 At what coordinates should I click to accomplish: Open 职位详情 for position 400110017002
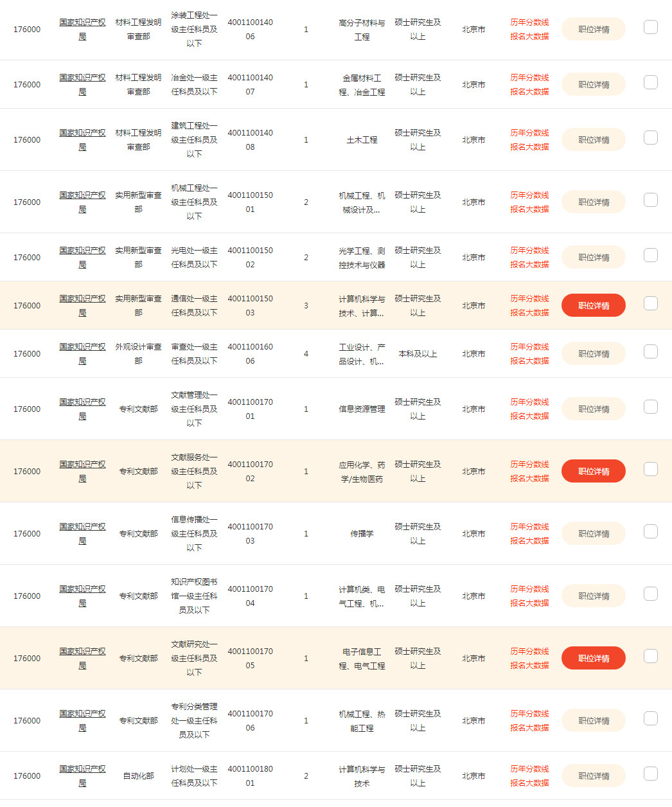tap(593, 472)
